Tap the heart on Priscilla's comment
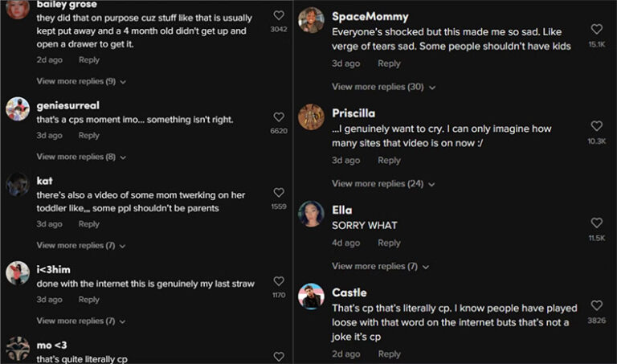The image size is (617, 364). pos(596,126)
